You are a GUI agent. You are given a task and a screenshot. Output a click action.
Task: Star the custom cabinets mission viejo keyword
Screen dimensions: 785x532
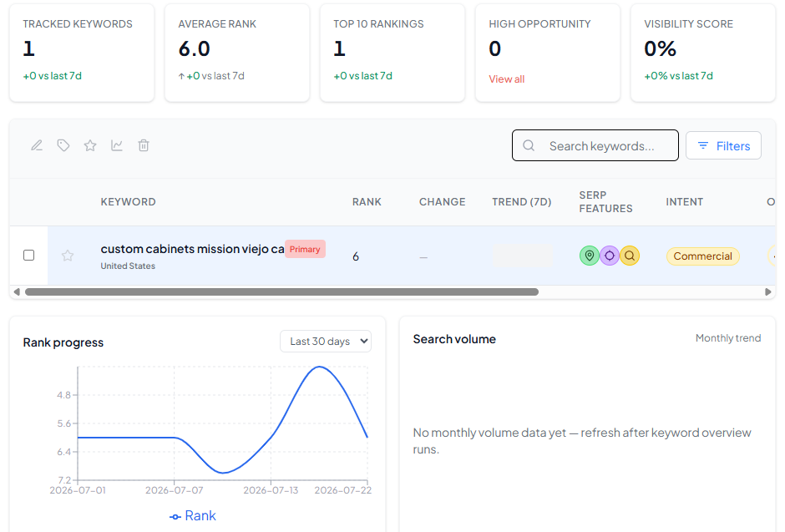pos(68,256)
